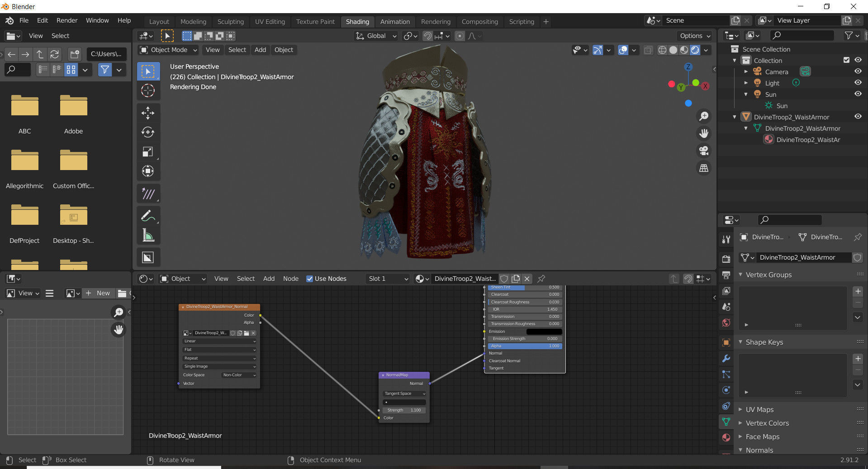Add a new shape key with plus
The width and height of the screenshot is (868, 469).
(858, 359)
